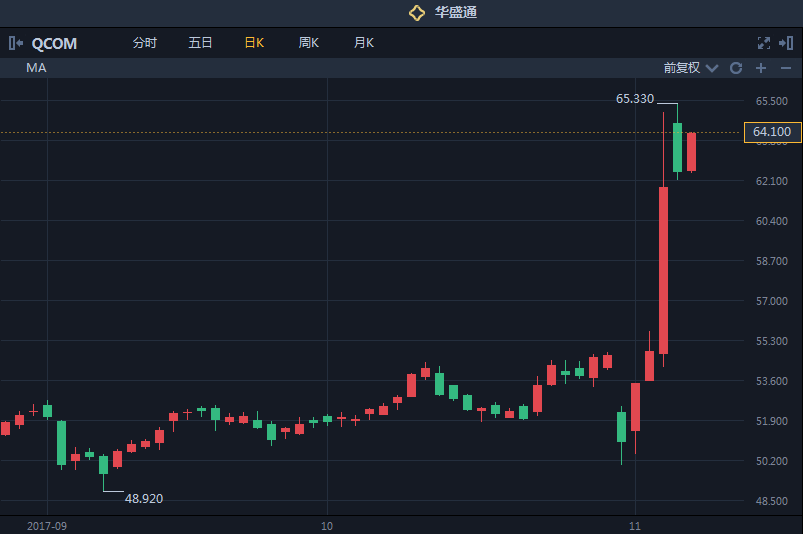
Task: Collapse the left panel using arrow icon
Action: pyautogui.click(x=16, y=43)
